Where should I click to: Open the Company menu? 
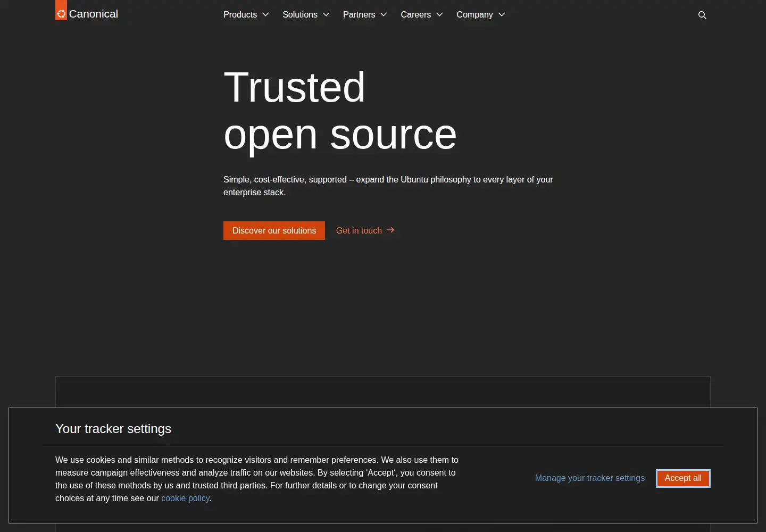481,14
